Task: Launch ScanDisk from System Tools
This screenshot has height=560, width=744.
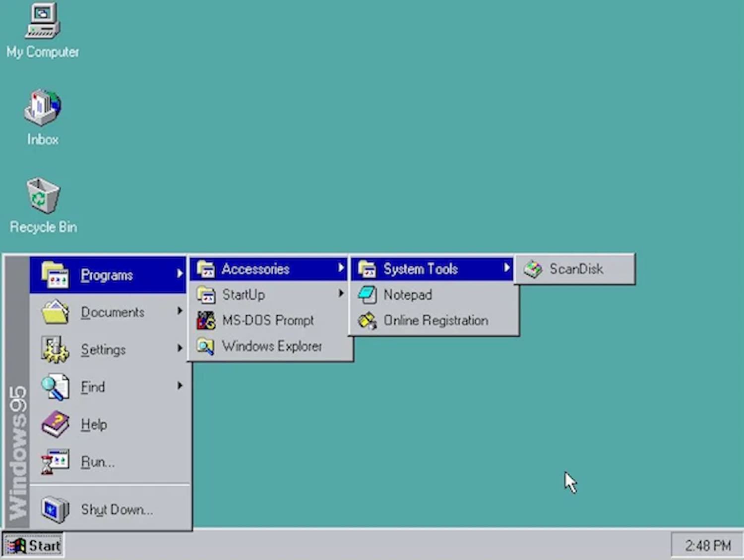Action: tap(575, 269)
